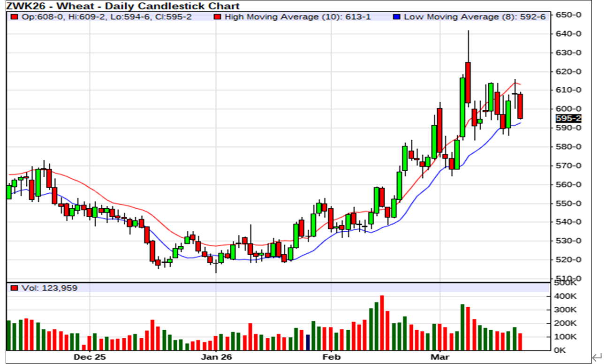
Task: Click the red swatch beside the Op/Hi/Lo/Cl readout
Action: pos(15,17)
